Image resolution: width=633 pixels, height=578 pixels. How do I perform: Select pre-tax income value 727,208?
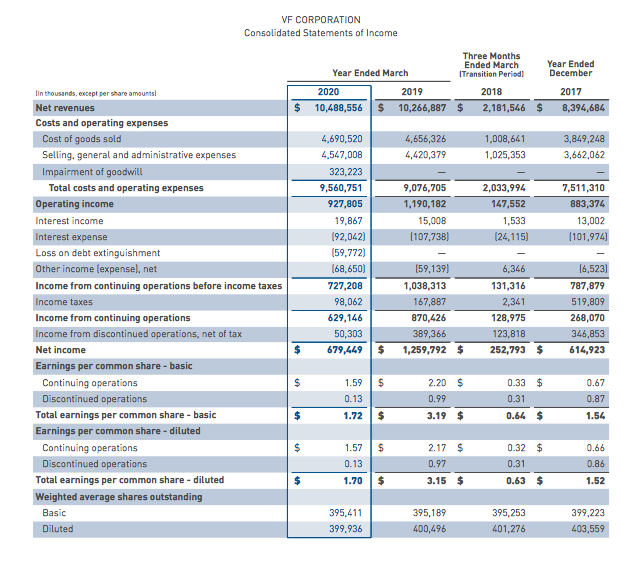click(345, 286)
